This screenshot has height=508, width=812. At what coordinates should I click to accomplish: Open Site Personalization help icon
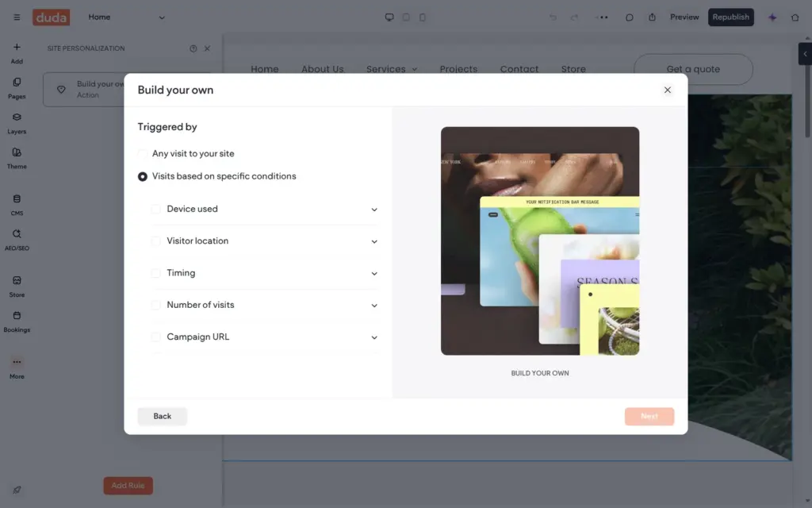click(x=193, y=48)
